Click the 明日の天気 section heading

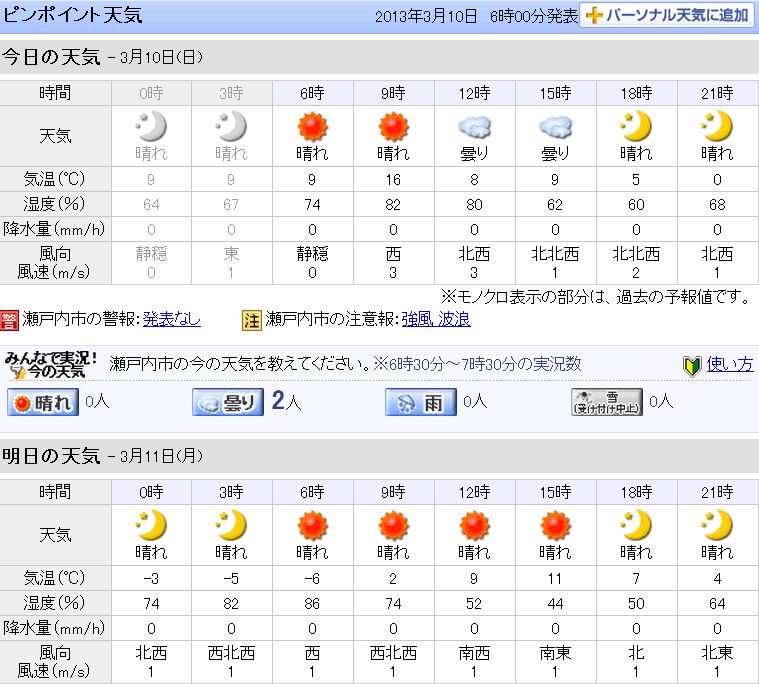[x=51, y=456]
